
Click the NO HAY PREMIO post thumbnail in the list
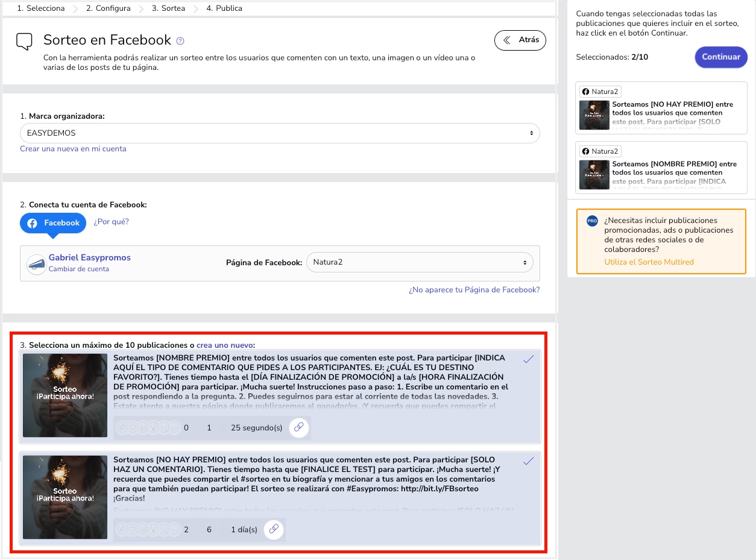(65, 497)
